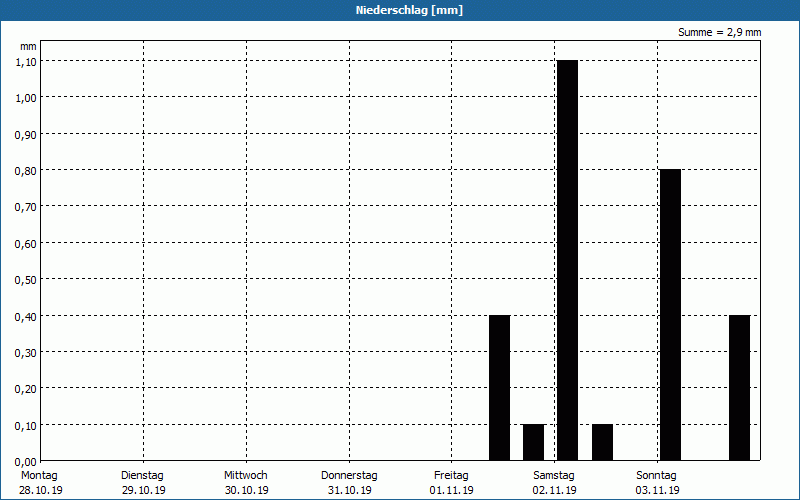Click the 0,00 y-axis value
The width and height of the screenshot is (800, 500).
click(x=26, y=462)
